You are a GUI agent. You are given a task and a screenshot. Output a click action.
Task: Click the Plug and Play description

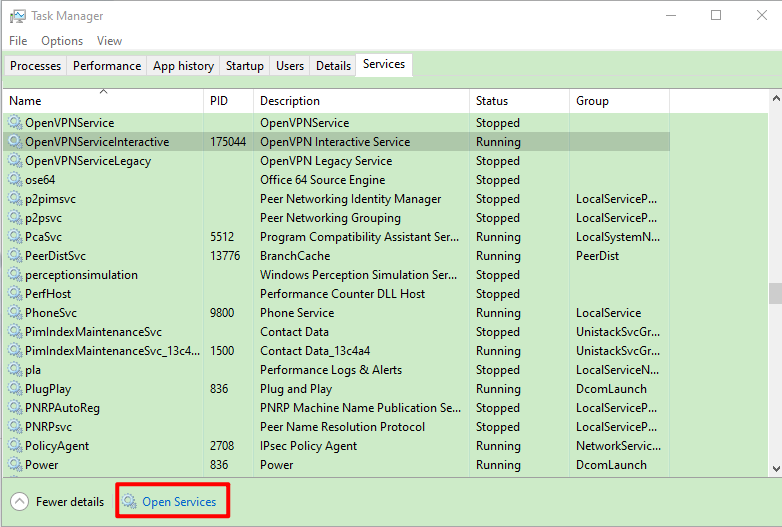coord(296,389)
